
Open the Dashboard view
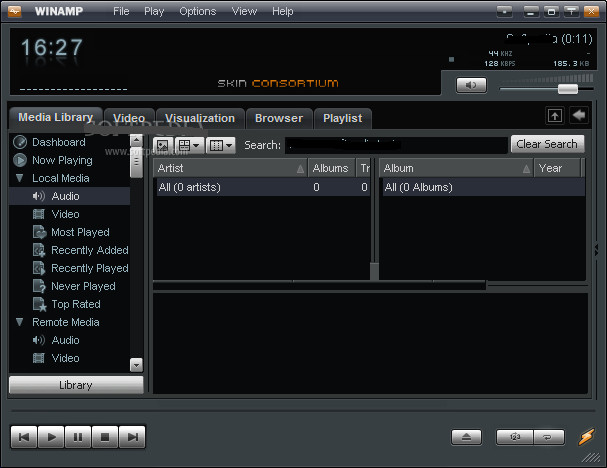[x=59, y=142]
